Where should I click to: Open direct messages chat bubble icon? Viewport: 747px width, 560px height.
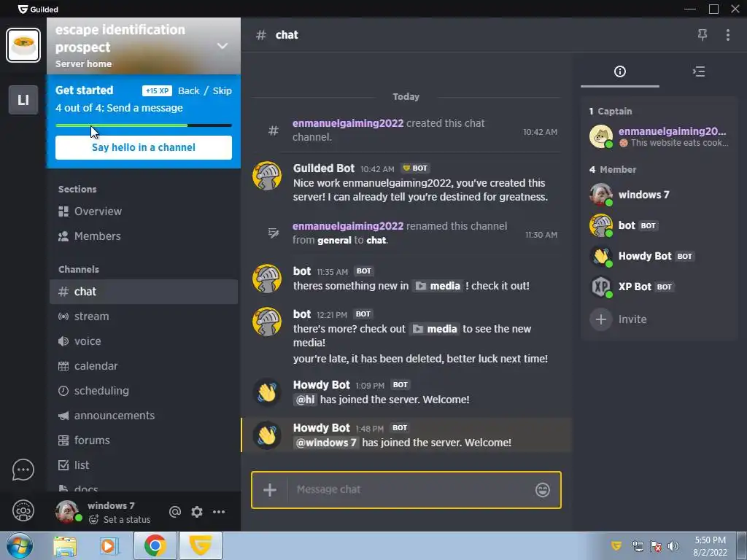point(23,470)
